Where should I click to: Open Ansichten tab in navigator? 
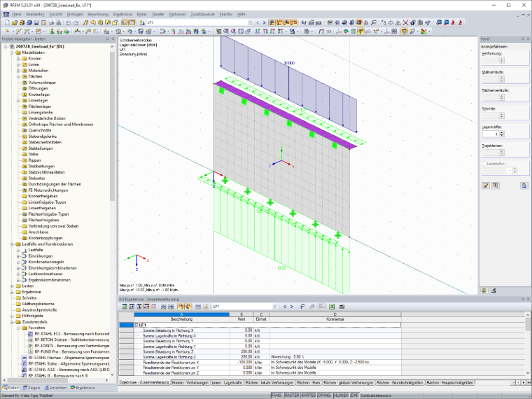pos(55,388)
